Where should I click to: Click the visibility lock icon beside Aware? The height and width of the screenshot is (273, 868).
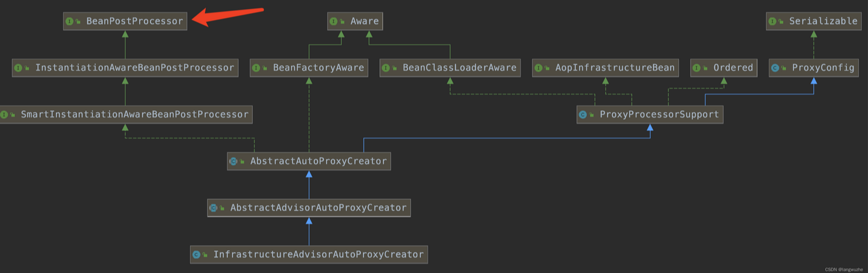pyautogui.click(x=343, y=22)
